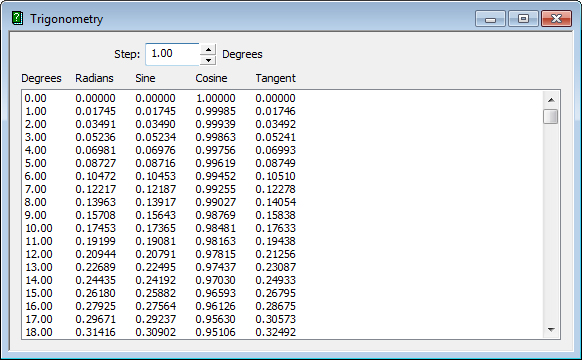Select the row for 15.00 degrees
Viewport: 582px width, 360px height.
pos(282,293)
